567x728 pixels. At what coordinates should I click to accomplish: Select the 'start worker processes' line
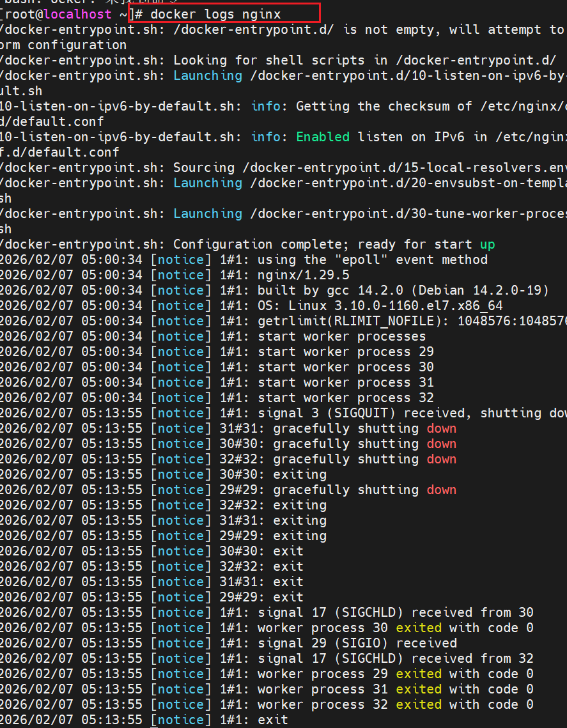point(213,336)
